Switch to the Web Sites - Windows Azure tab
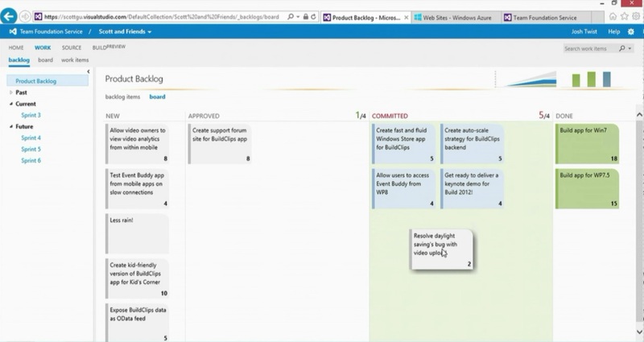Viewport: 644px width, 342px height. pyautogui.click(x=456, y=18)
